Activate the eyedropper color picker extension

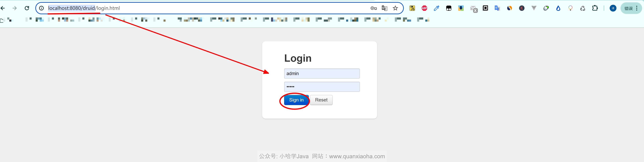[x=436, y=8]
